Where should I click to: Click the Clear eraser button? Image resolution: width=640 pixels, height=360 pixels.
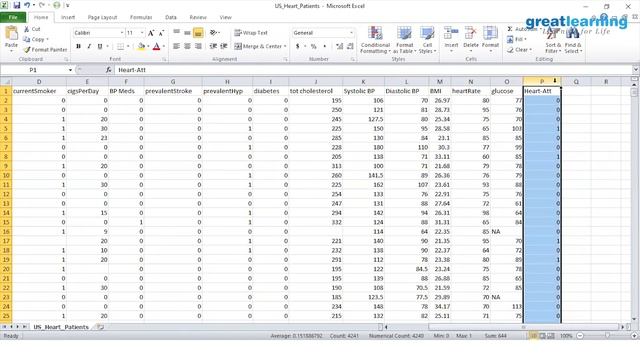(519, 49)
